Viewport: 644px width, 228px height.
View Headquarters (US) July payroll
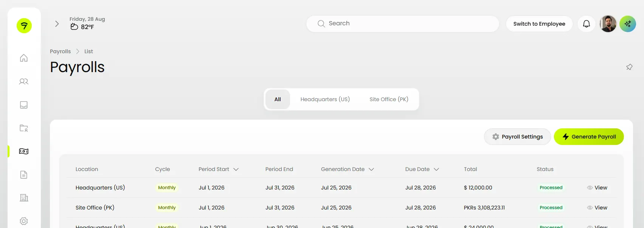pyautogui.click(x=597, y=188)
